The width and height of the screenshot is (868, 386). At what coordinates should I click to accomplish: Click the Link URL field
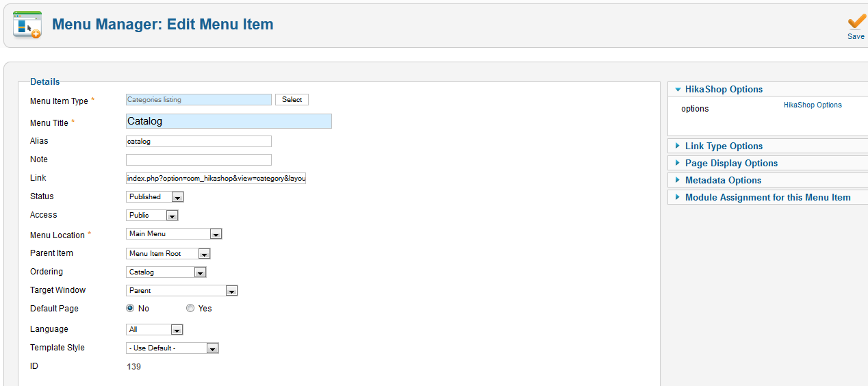tap(216, 178)
